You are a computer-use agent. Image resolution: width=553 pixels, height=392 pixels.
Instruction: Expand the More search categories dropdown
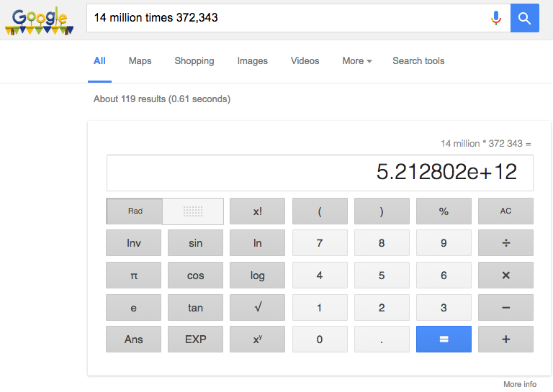(x=356, y=61)
